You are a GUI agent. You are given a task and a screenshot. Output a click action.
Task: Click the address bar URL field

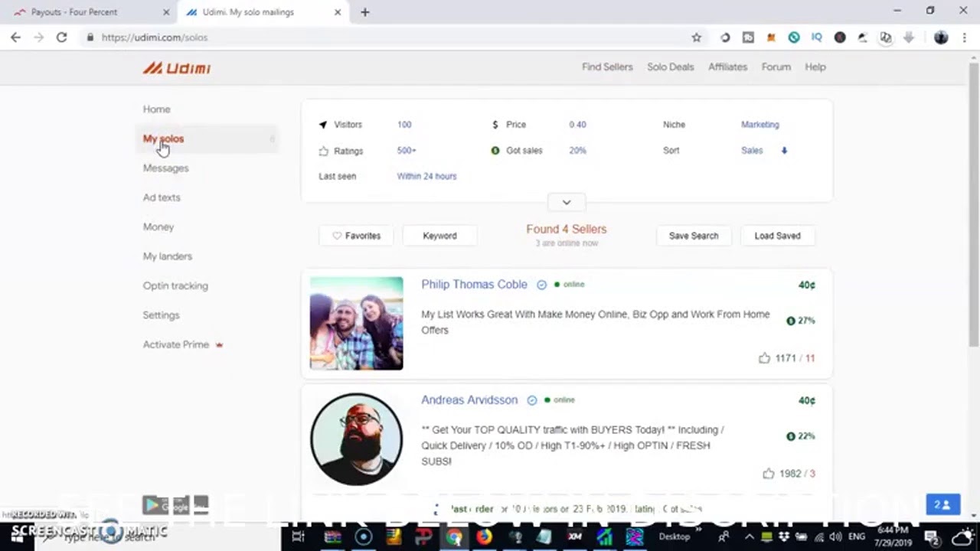383,37
